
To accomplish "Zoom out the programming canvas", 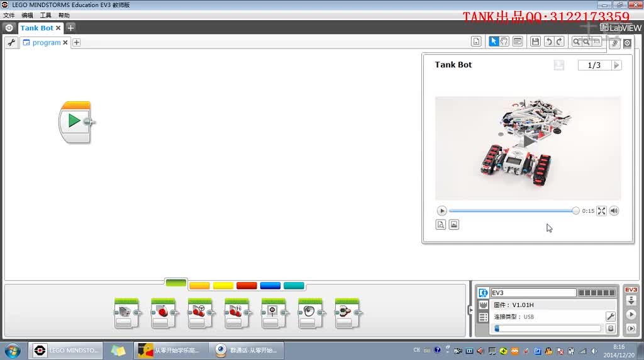I will [577, 42].
